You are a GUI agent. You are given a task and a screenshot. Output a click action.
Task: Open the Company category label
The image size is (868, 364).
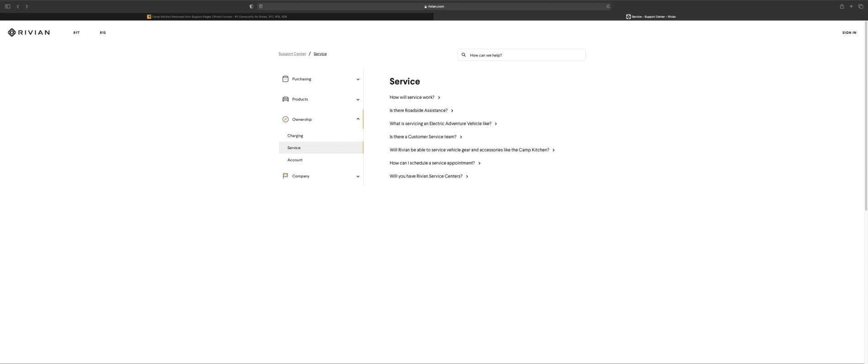[301, 176]
